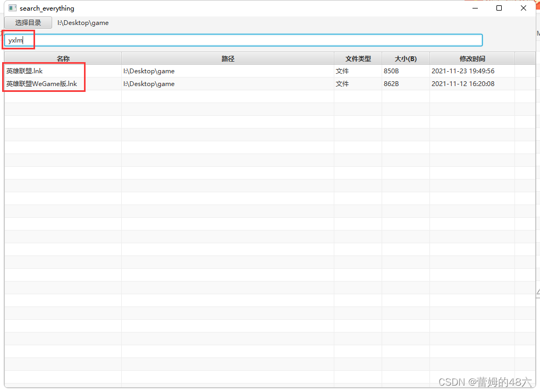The width and height of the screenshot is (540, 392).
Task: Click the search_everything window app icon
Action: tap(12, 8)
